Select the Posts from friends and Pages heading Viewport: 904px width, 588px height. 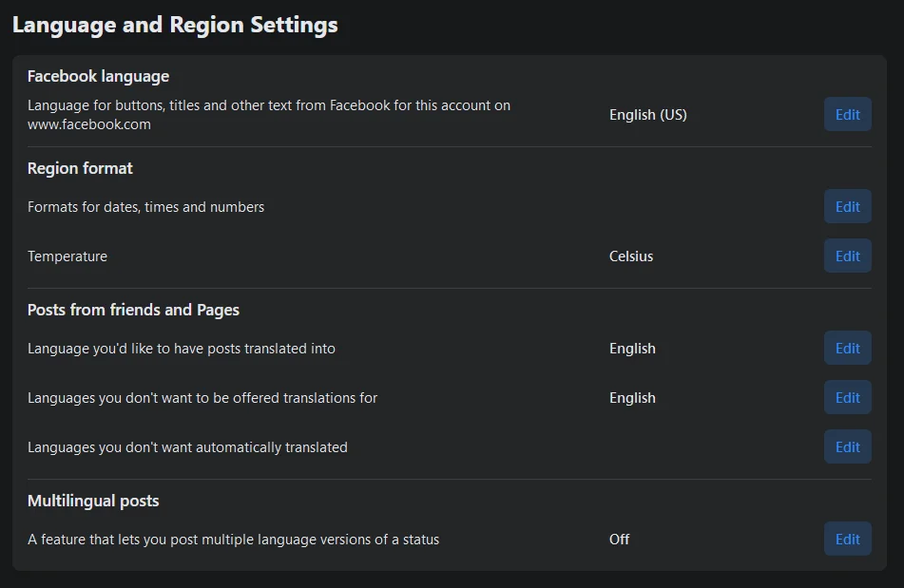133,310
